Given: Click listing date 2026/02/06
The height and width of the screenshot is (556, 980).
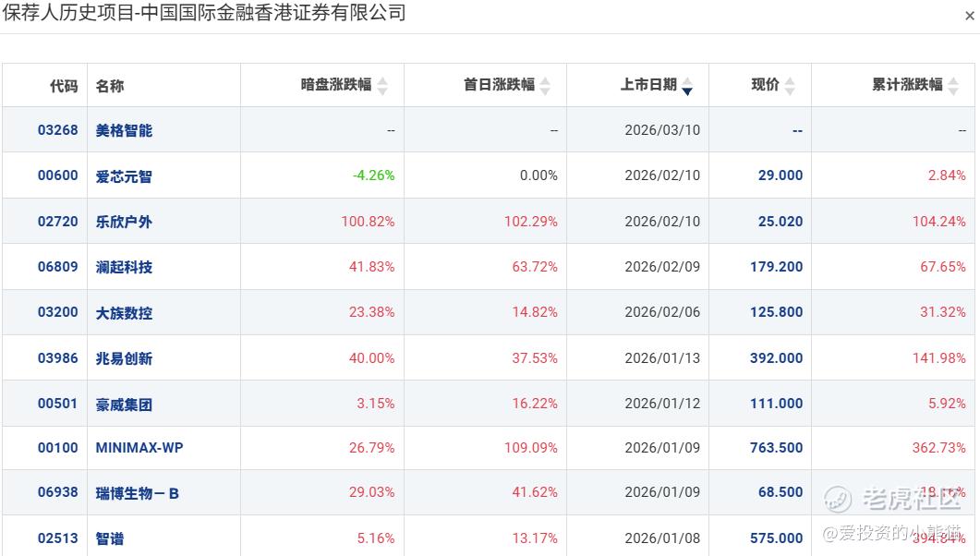Looking at the screenshot, I should click(662, 312).
